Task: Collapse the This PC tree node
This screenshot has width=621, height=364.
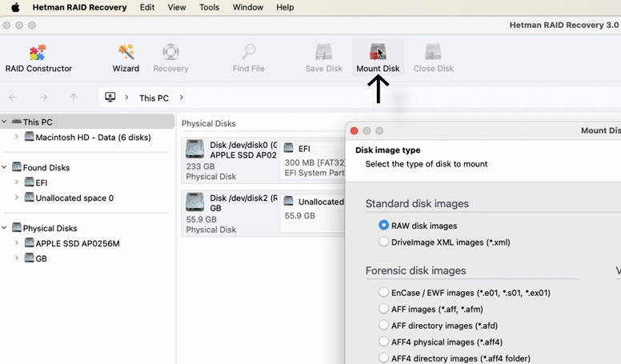Action: [4, 122]
